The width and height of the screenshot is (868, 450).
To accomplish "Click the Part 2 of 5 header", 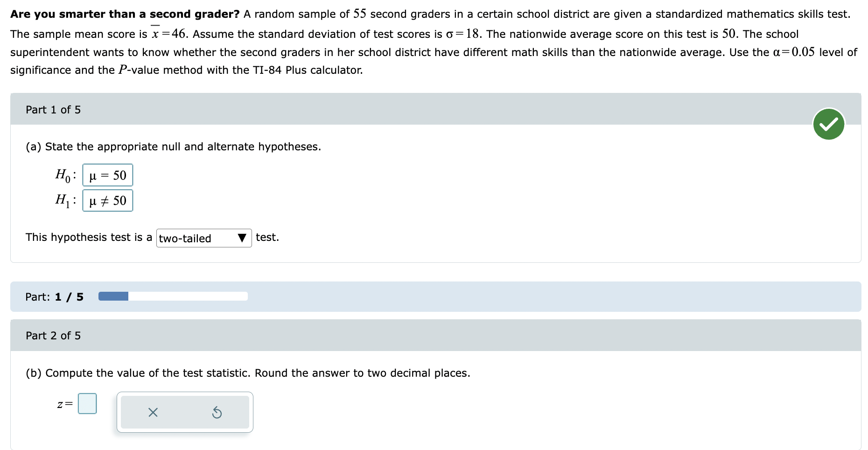I will tap(53, 335).
